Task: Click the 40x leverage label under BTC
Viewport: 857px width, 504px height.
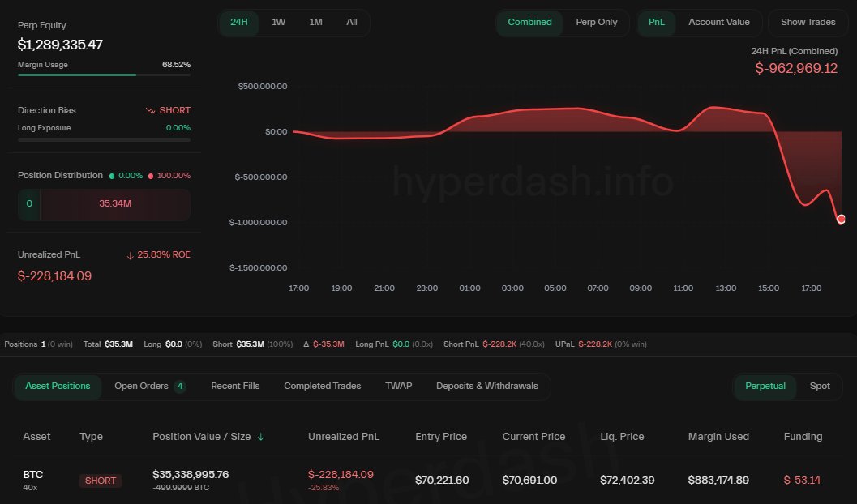Action: pyautogui.click(x=30, y=488)
